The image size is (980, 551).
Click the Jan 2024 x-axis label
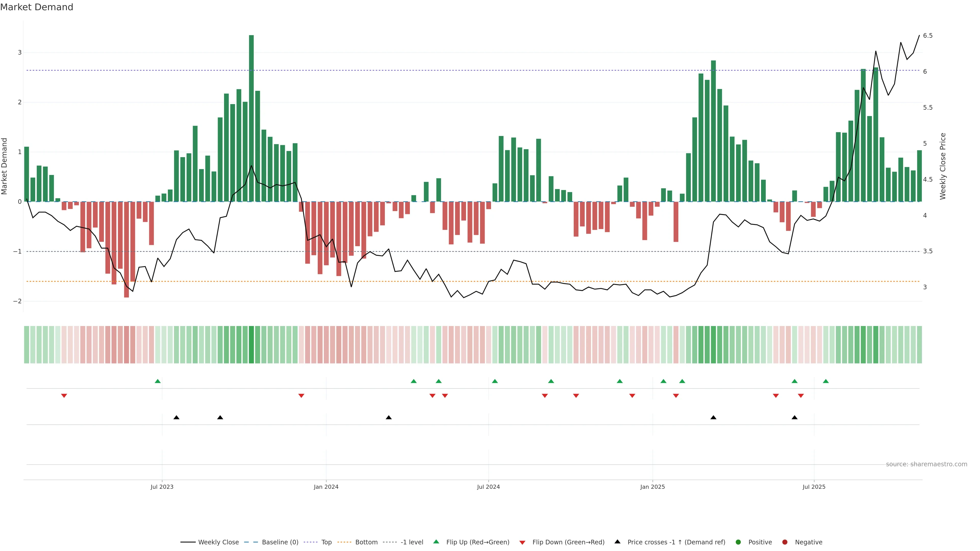tap(326, 487)
